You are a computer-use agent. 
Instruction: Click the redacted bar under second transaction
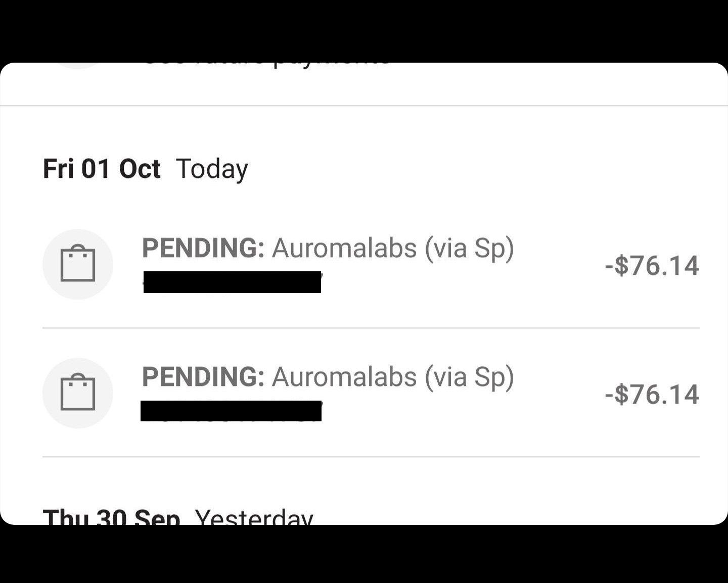click(231, 411)
